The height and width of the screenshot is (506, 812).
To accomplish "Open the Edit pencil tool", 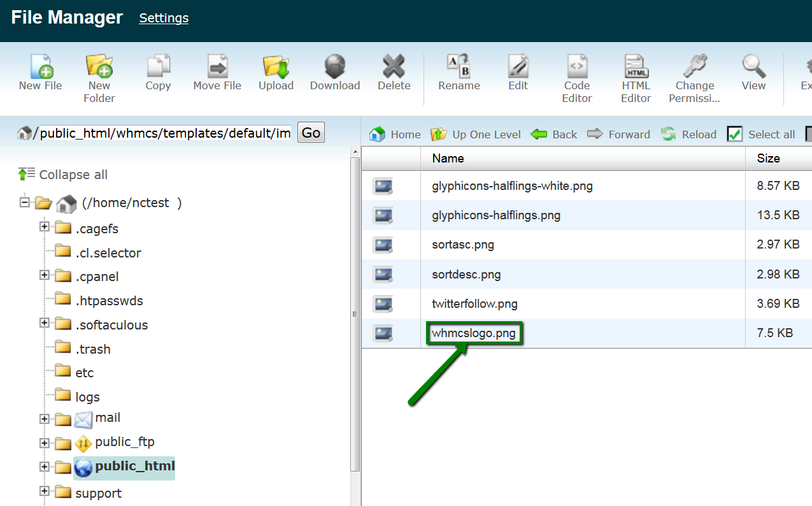I will 518,66.
